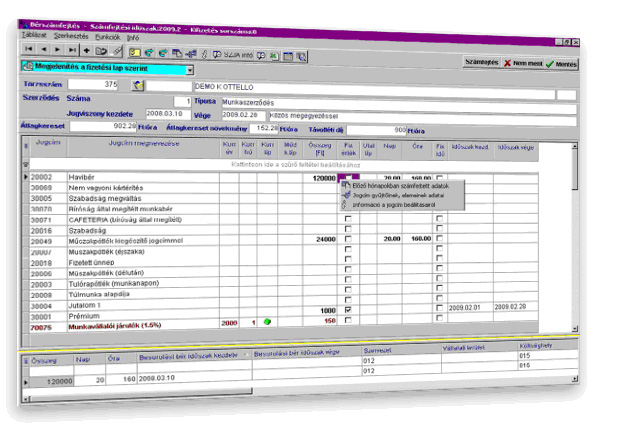Viewport: 630px width, 433px height.
Task: Go to the first record navigation arrow
Action: tap(27, 48)
